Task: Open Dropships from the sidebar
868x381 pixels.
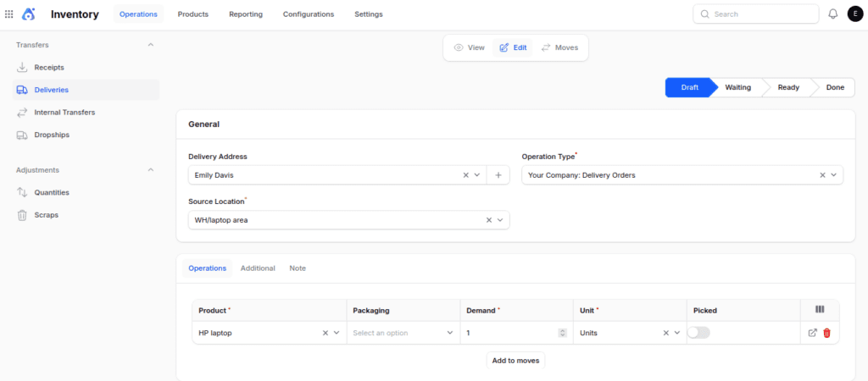Action: (86, 135)
